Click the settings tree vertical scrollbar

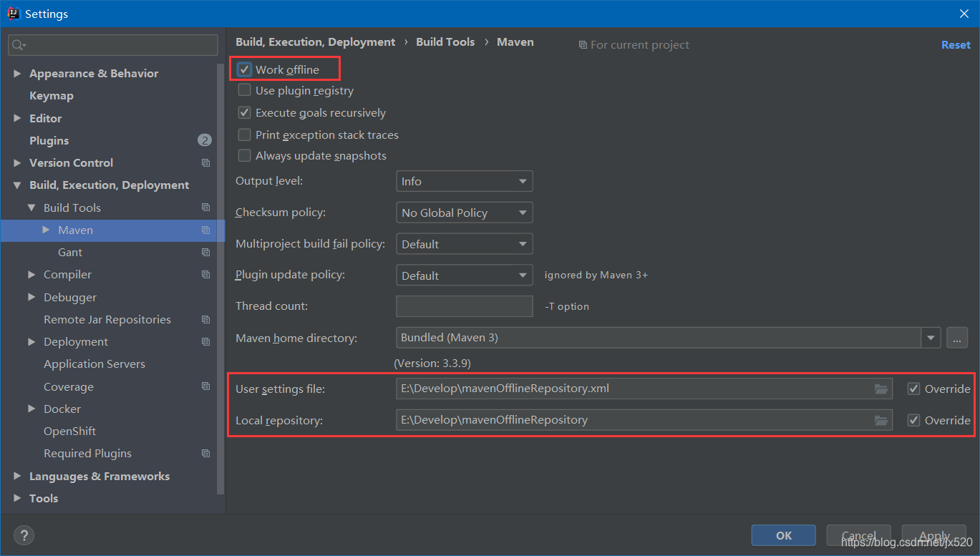pos(221,279)
